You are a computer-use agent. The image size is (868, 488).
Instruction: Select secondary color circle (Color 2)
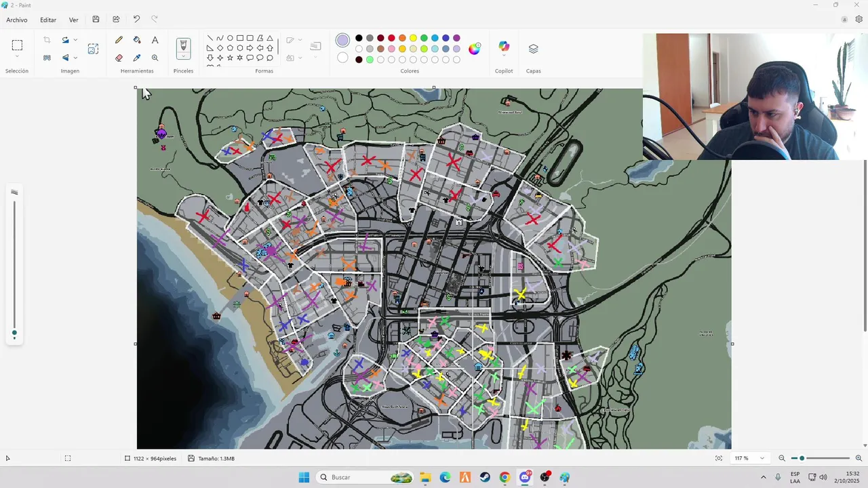coord(342,58)
